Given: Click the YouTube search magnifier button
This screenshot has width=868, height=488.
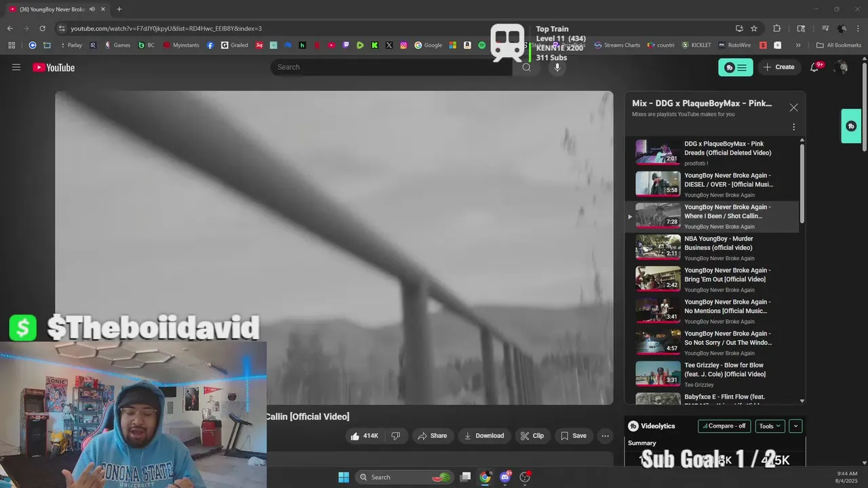Looking at the screenshot, I should click(x=526, y=67).
